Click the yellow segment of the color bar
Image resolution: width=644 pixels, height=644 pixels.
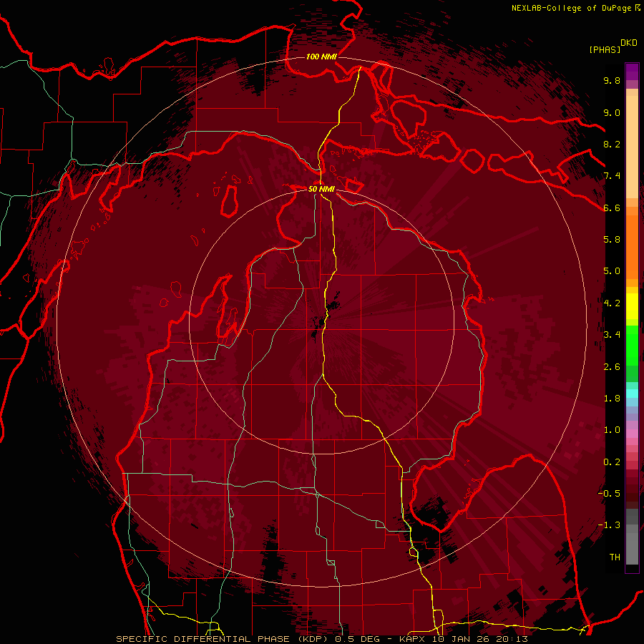632,306
